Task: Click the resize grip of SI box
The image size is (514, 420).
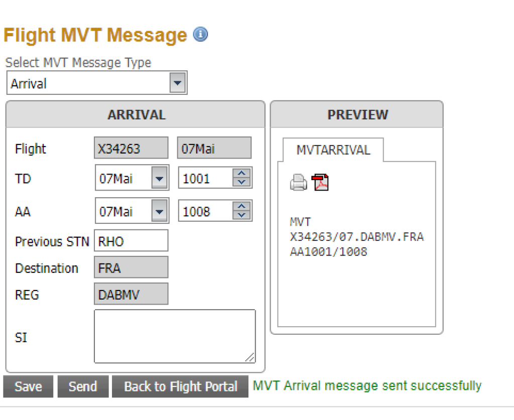Action: tap(250, 357)
